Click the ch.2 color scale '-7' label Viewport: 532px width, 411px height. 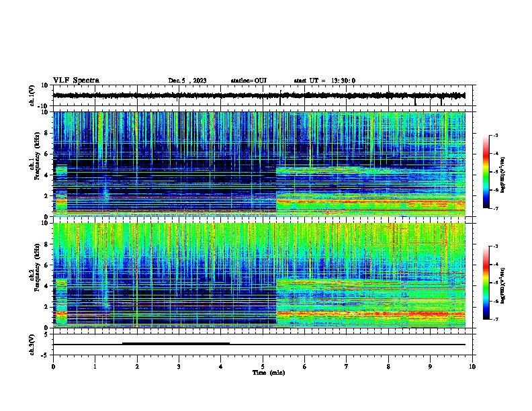click(496, 319)
